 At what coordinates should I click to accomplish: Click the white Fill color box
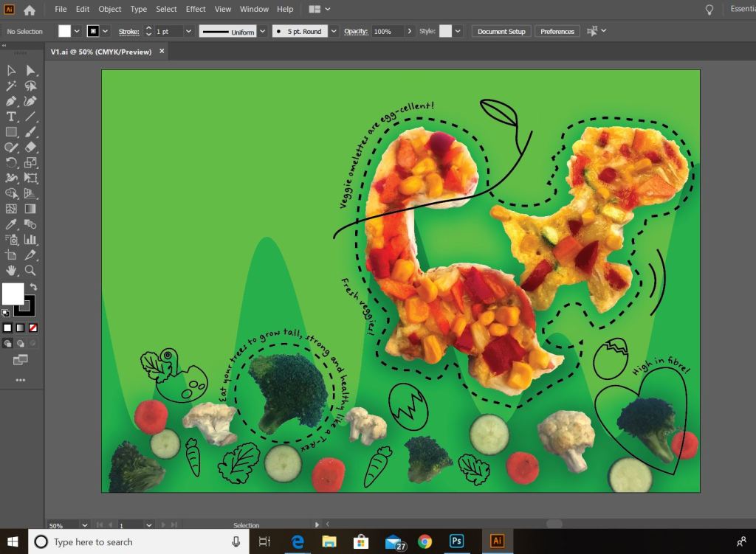click(x=13, y=294)
